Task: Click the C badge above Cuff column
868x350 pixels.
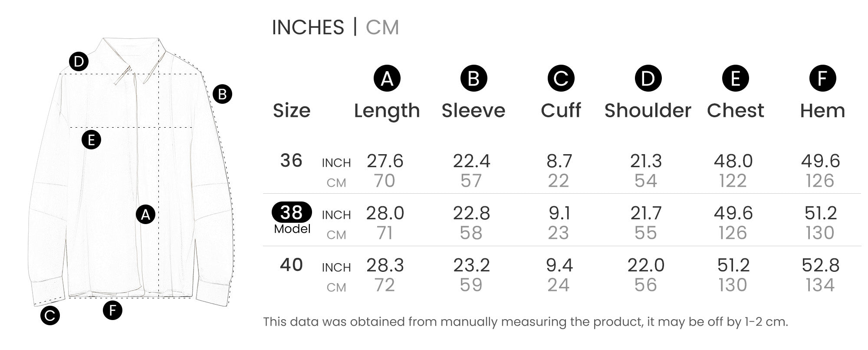Action: pos(561,79)
